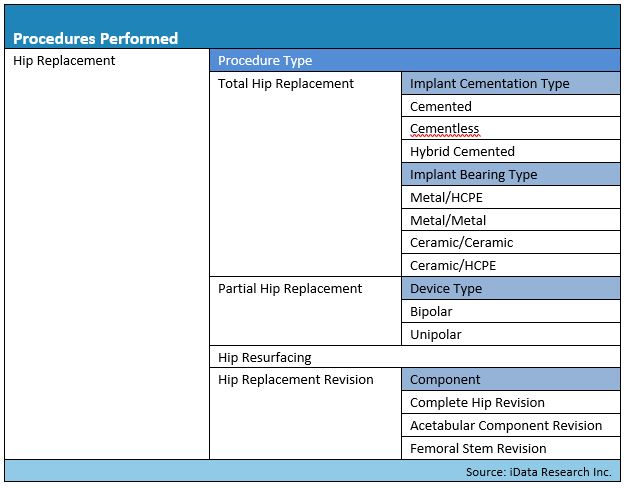Select the 'Hip Replacement' cell
The height and width of the screenshot is (488, 626).
tap(107, 254)
